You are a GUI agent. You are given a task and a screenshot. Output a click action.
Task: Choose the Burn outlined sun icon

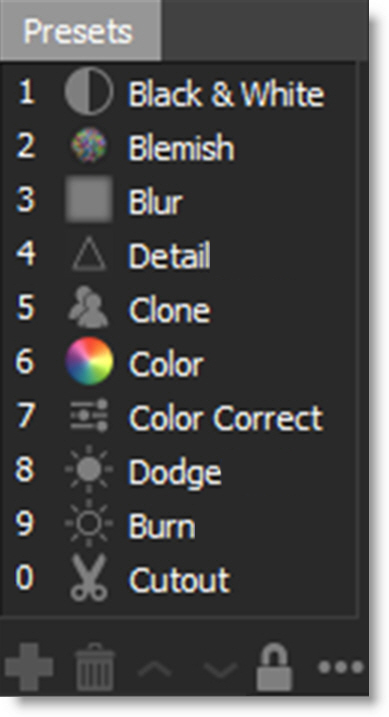coord(89,523)
